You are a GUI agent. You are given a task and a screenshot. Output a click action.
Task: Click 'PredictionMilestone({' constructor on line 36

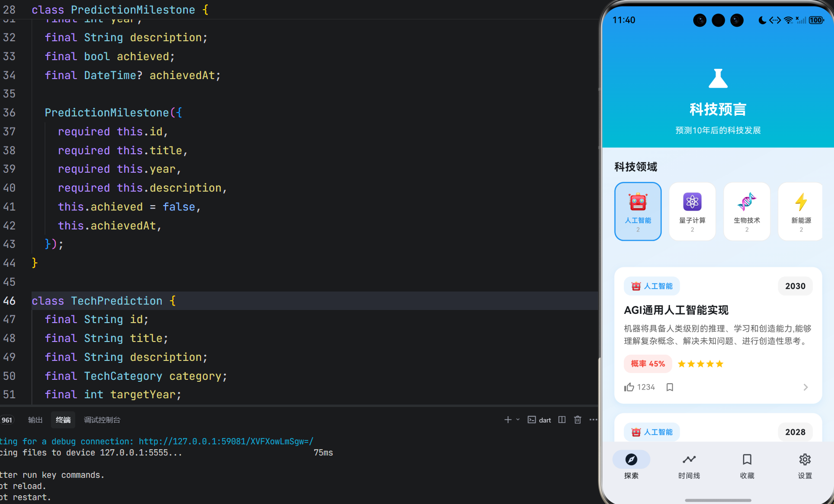pos(114,113)
